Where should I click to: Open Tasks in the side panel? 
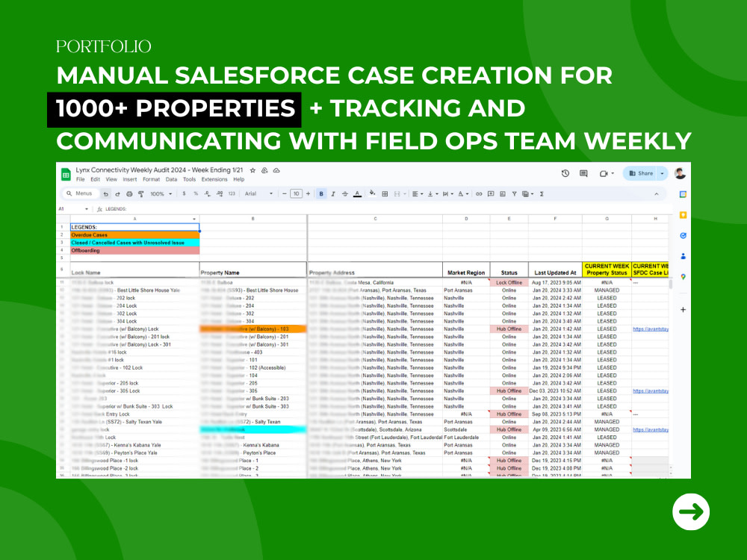click(x=683, y=236)
